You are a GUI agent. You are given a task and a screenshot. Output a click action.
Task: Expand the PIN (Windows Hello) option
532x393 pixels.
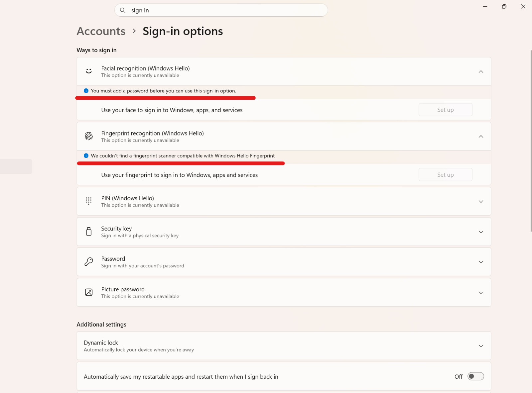tap(284, 201)
